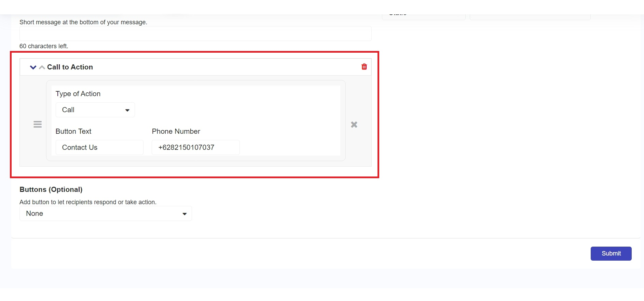The width and height of the screenshot is (644, 301).
Task: Click the Button Text label
Action: click(x=73, y=131)
